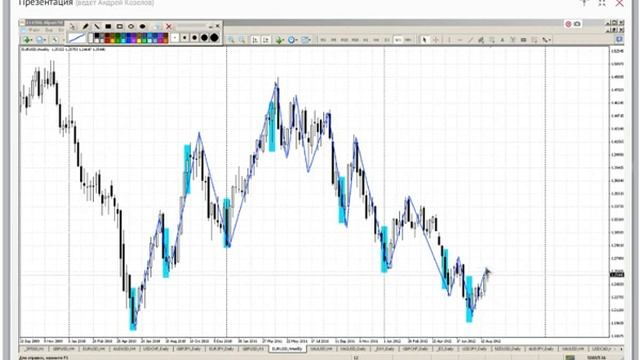Click the blue line preview box
The image size is (640, 360).
77,38
